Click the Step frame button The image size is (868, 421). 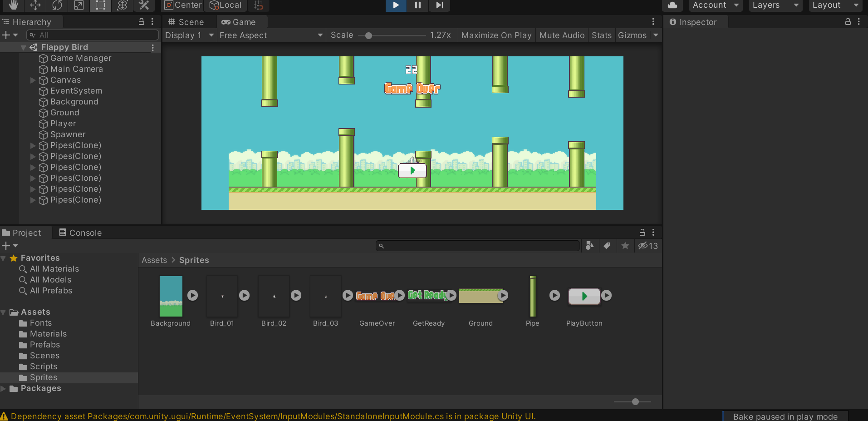click(x=439, y=5)
